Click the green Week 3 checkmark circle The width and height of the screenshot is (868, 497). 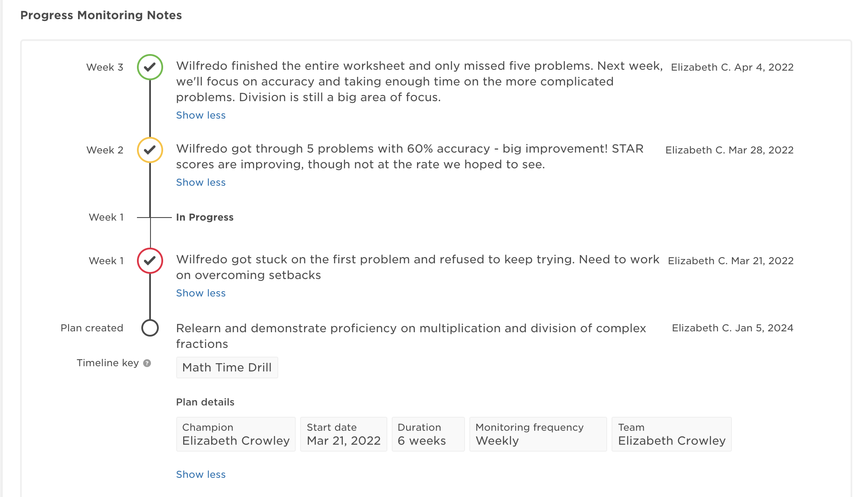150,67
